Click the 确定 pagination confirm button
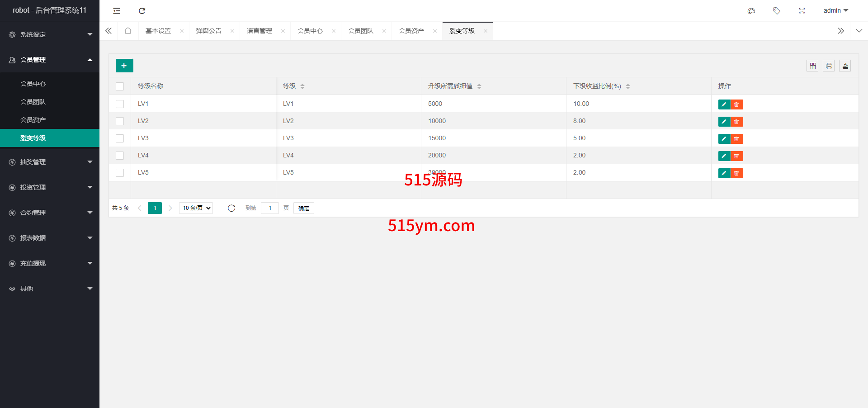The width and height of the screenshot is (868, 408). 303,208
